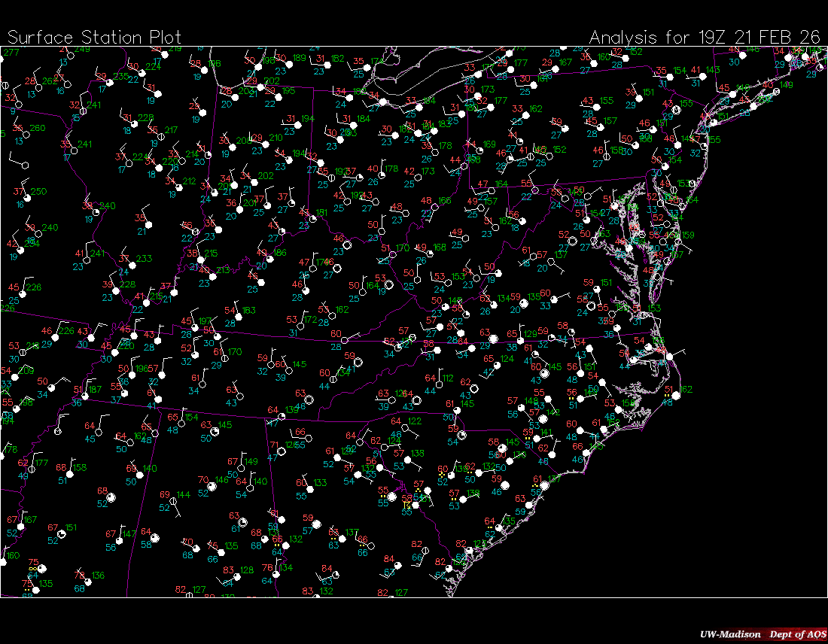828x644 pixels.
Task: Select station marker showing 76 and 134
Action: (x=275, y=574)
